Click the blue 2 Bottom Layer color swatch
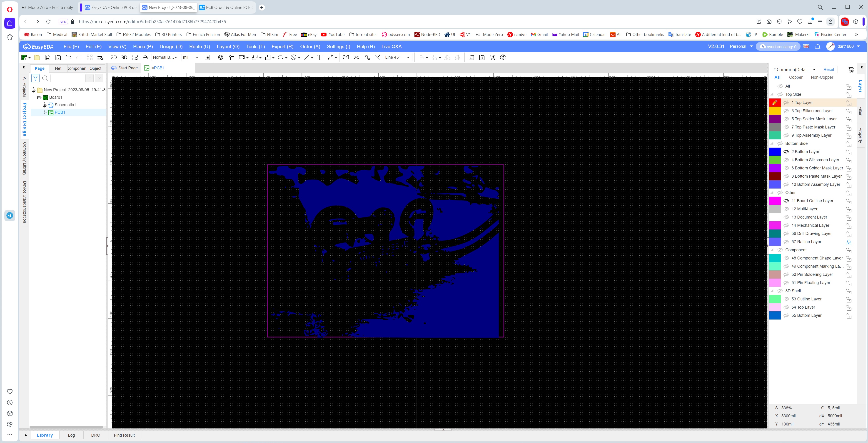Viewport: 868px width, 443px height. point(775,152)
